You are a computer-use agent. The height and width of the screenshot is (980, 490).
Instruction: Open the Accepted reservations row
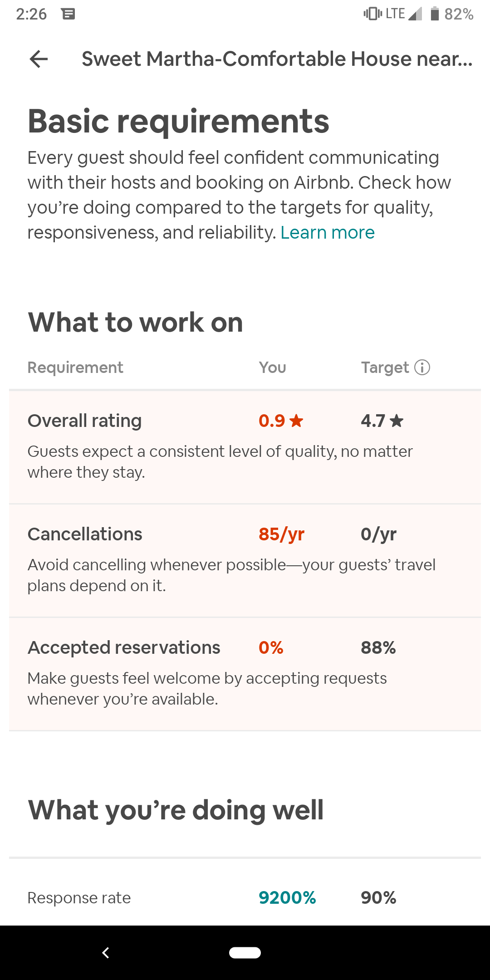(245, 674)
